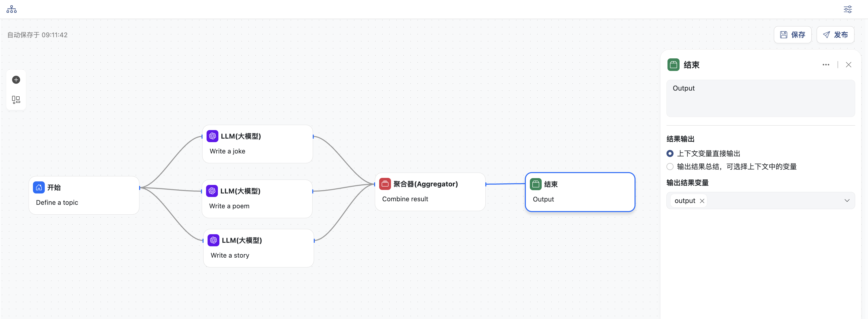Image resolution: width=868 pixels, height=319 pixels.
Task: Close the 结束 settings panel
Action: point(848,65)
